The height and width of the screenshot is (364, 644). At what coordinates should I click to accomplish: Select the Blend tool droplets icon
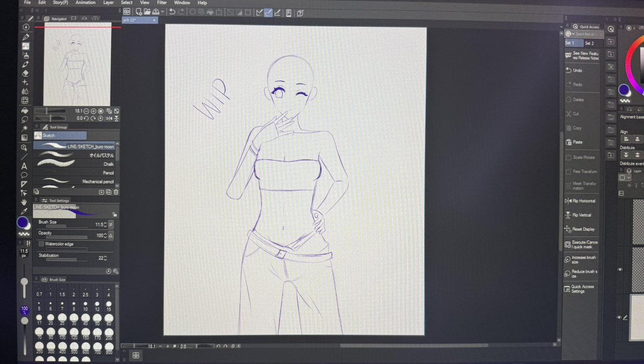(25, 92)
